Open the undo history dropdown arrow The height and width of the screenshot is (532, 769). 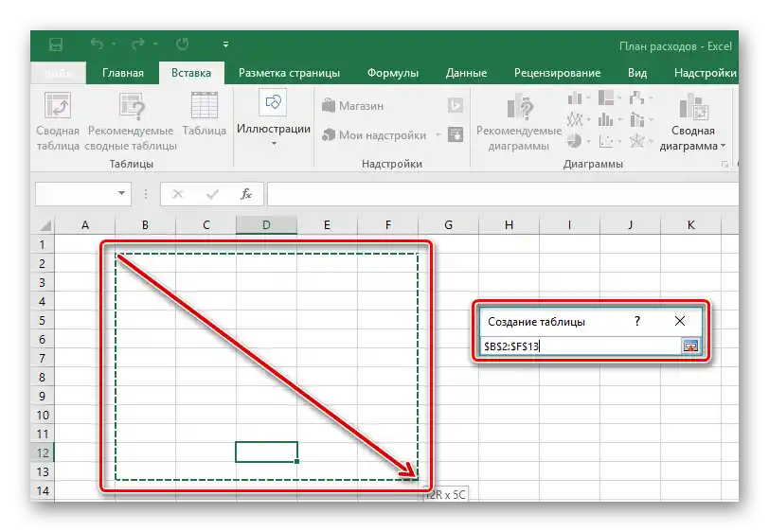pos(114,44)
